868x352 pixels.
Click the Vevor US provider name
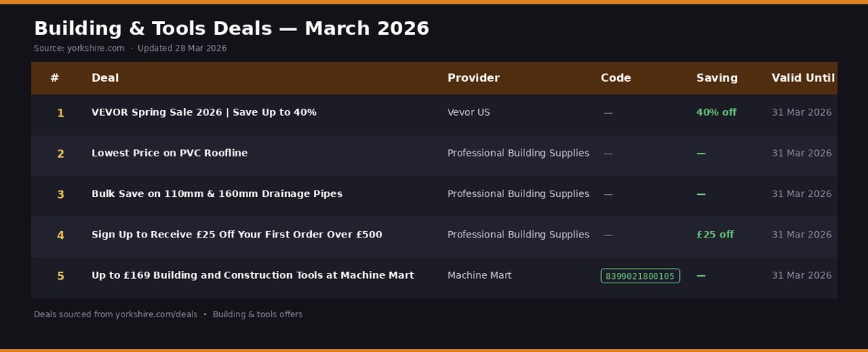[x=469, y=113]
